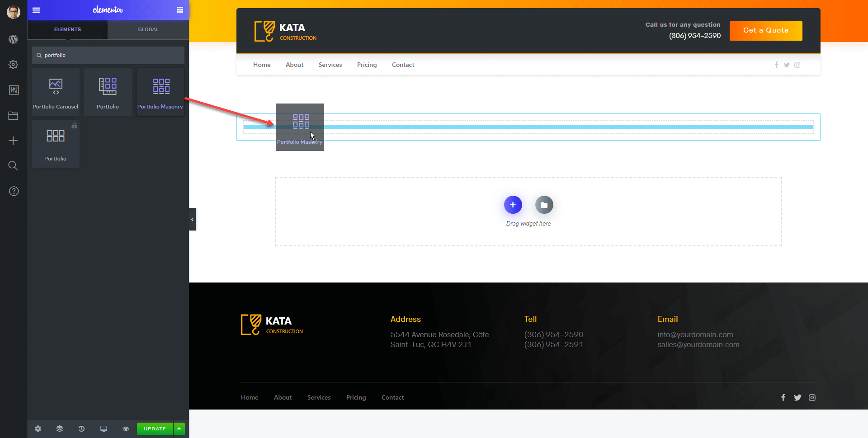
Task: Switch to the Global tab
Action: coord(148,29)
